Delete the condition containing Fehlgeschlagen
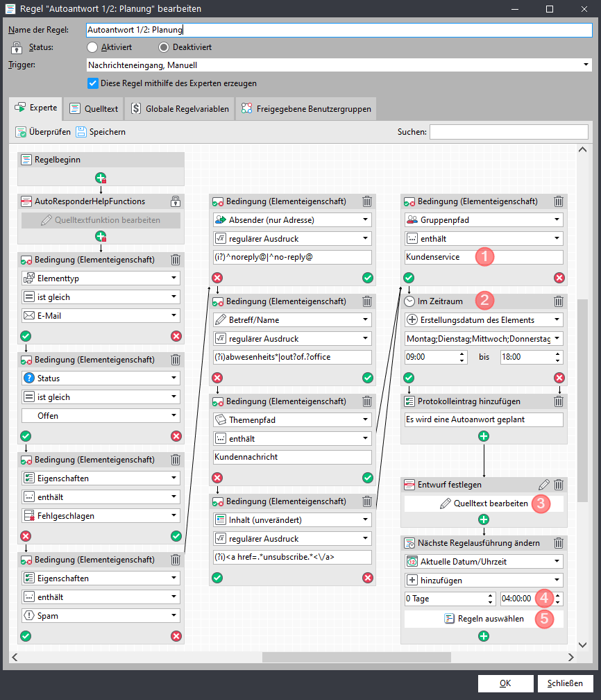Screen dimensions: 601x700 pyautogui.click(x=176, y=460)
